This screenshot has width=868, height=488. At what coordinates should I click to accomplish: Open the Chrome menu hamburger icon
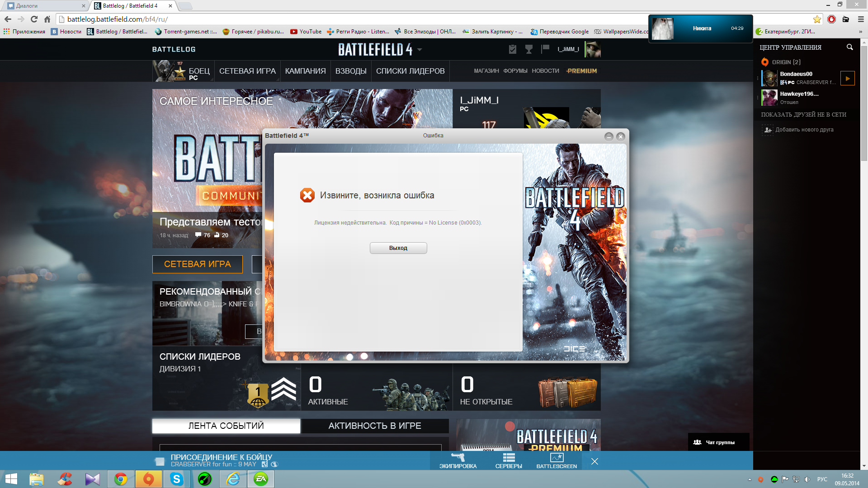861,19
